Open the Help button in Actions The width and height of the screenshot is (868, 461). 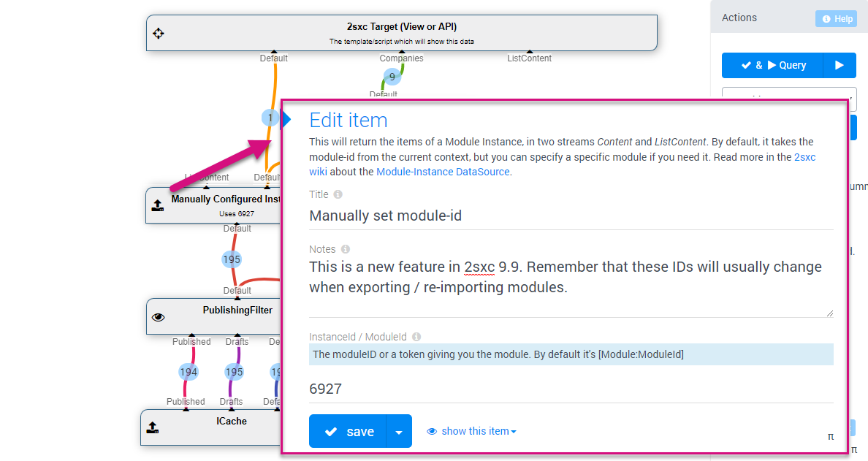pyautogui.click(x=836, y=18)
